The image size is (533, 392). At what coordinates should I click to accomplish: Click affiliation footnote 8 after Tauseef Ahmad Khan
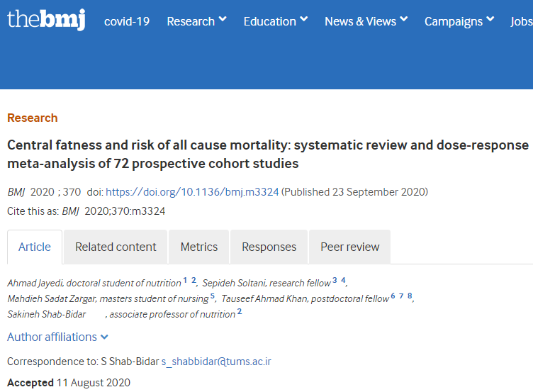coord(410,296)
